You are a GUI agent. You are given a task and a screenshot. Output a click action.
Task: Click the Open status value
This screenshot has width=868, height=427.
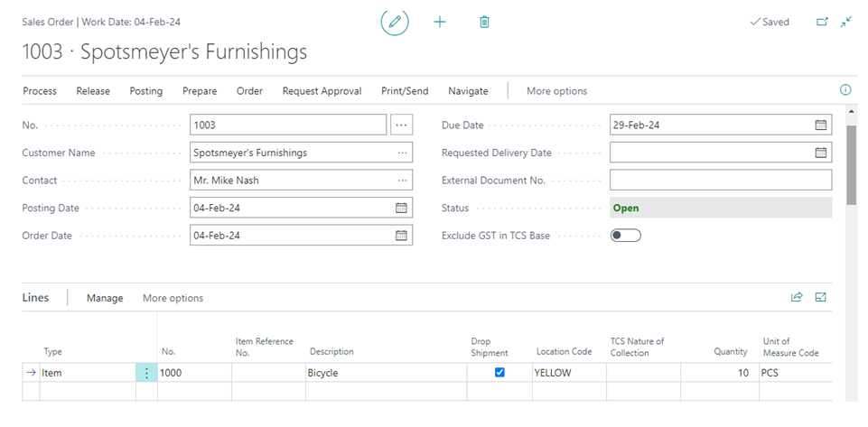721,208
